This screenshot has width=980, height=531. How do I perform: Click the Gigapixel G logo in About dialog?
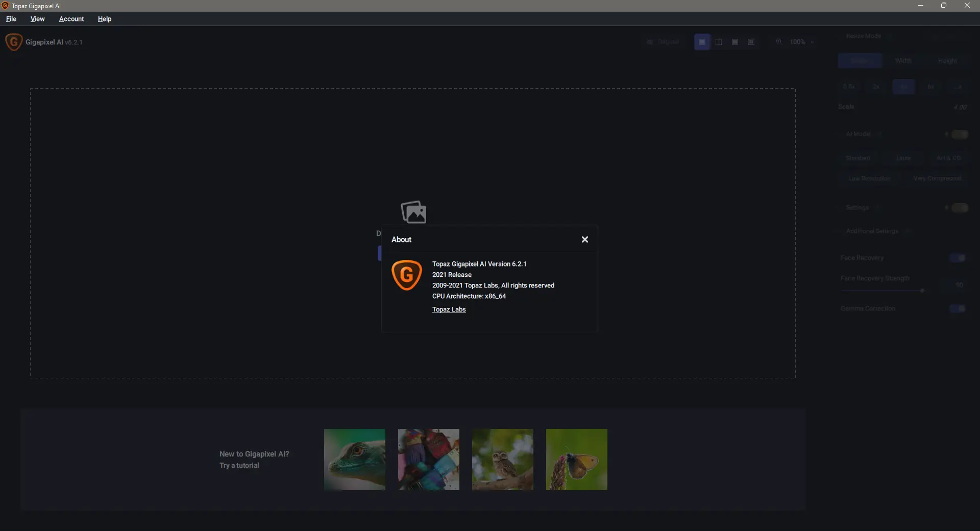(407, 275)
